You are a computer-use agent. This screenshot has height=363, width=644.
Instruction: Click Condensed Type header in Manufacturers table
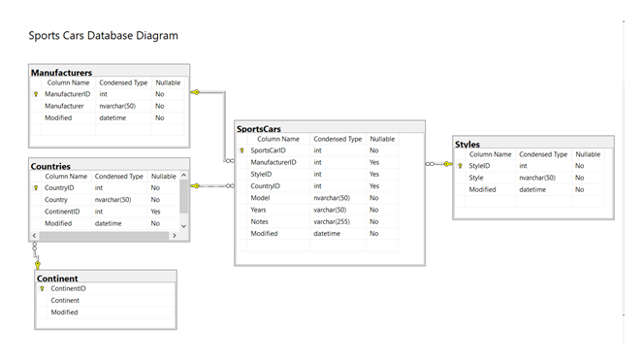(x=123, y=82)
